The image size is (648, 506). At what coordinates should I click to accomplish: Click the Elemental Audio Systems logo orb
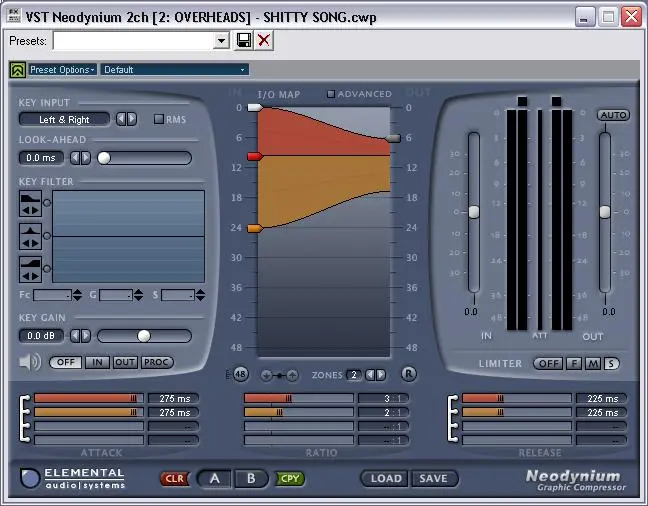point(30,478)
